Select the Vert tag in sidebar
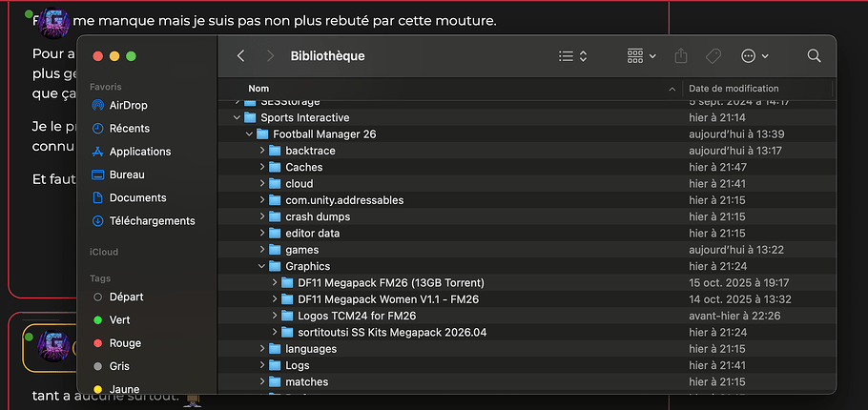 tap(119, 320)
